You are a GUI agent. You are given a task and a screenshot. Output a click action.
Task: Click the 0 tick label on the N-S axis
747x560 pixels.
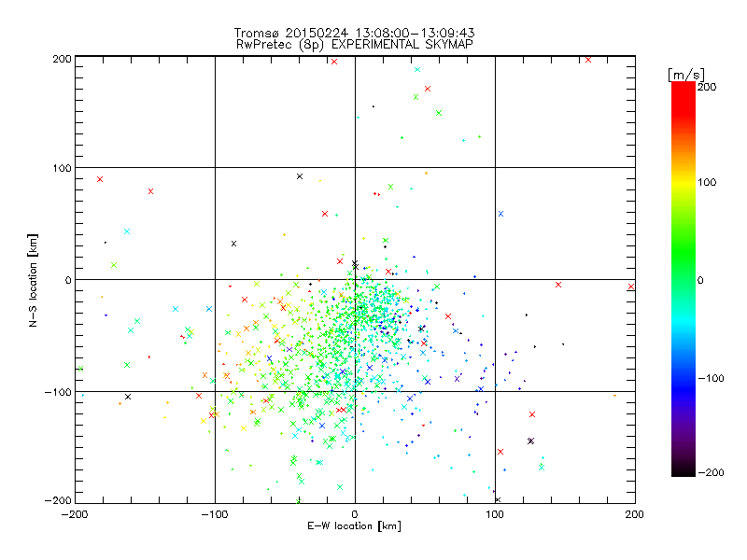pyautogui.click(x=68, y=280)
